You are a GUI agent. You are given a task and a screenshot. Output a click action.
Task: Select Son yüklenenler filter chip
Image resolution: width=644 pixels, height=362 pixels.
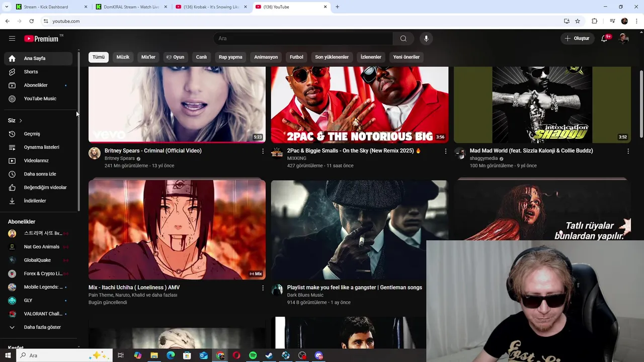click(x=332, y=57)
